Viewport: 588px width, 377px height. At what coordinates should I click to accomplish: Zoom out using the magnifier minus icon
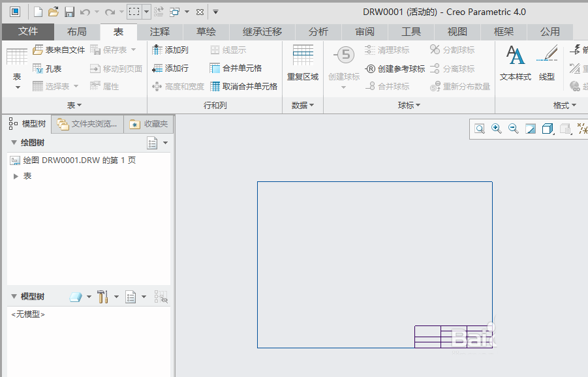click(x=513, y=128)
